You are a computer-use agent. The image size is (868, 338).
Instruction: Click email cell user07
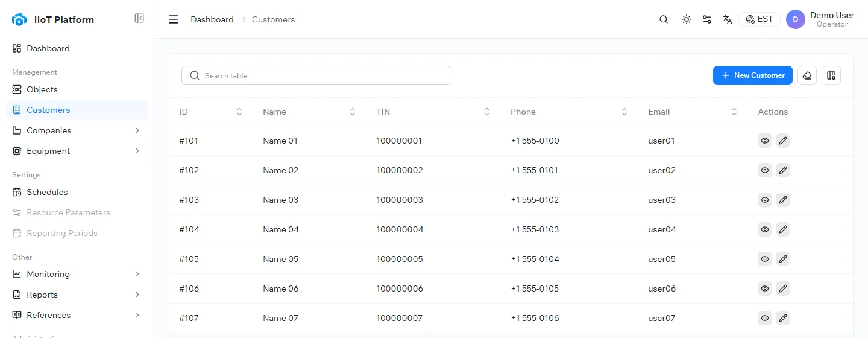tap(662, 318)
